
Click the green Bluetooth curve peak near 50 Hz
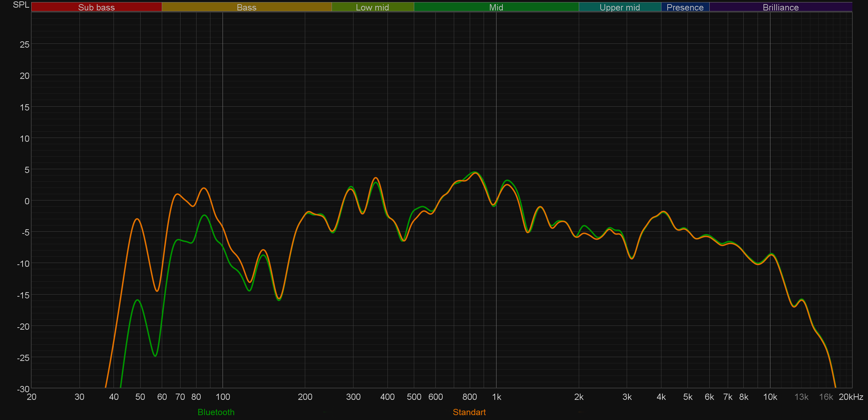[138, 299]
